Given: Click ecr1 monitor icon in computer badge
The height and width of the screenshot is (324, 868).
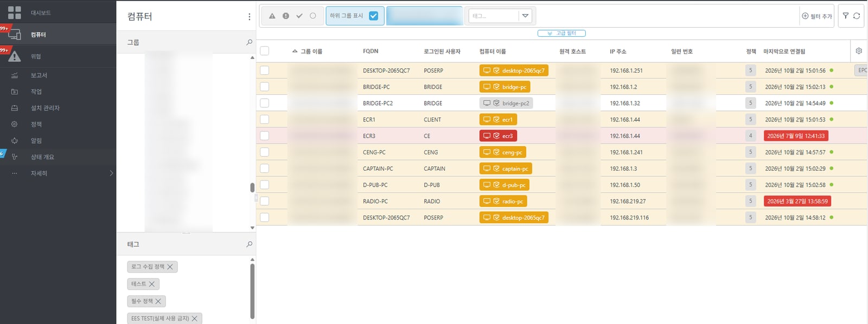Looking at the screenshot, I should [x=487, y=119].
